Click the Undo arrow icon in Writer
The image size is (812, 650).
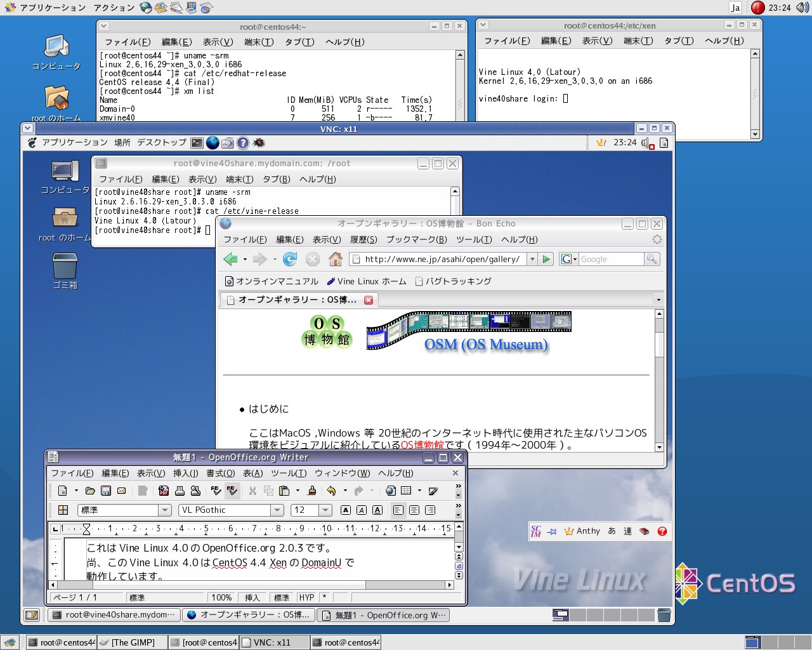331,491
